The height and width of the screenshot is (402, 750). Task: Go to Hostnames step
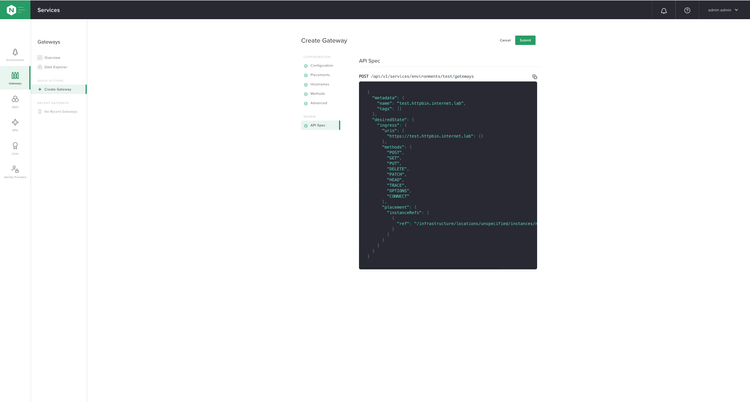[x=317, y=84]
